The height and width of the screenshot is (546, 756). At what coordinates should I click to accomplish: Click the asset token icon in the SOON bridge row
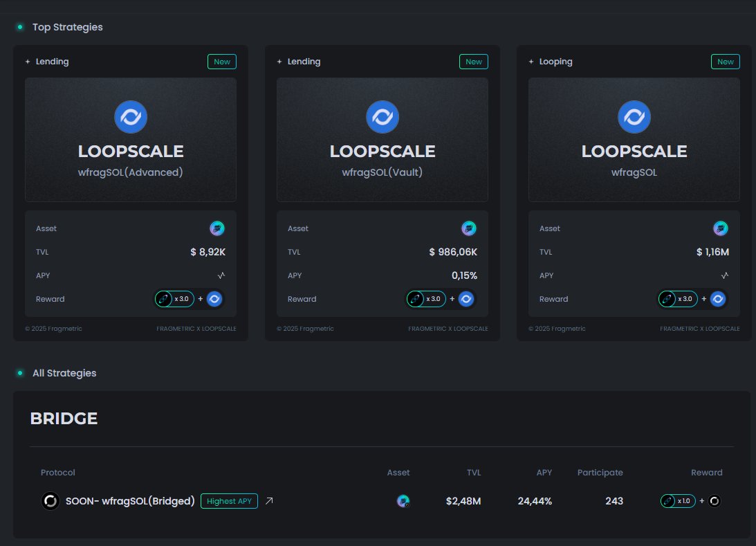(x=403, y=500)
